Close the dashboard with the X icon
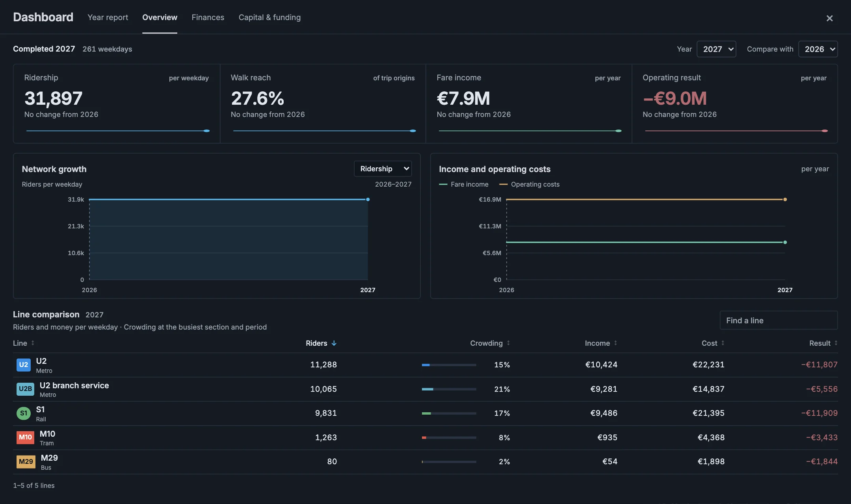The width and height of the screenshot is (851, 504). (x=829, y=18)
